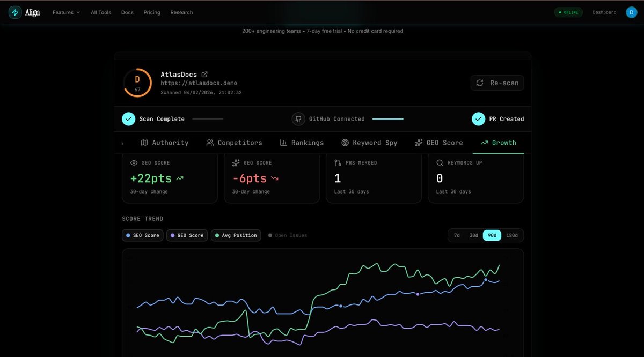Select the 90d trend range
Viewport: 644px width, 357px height.
(492, 235)
